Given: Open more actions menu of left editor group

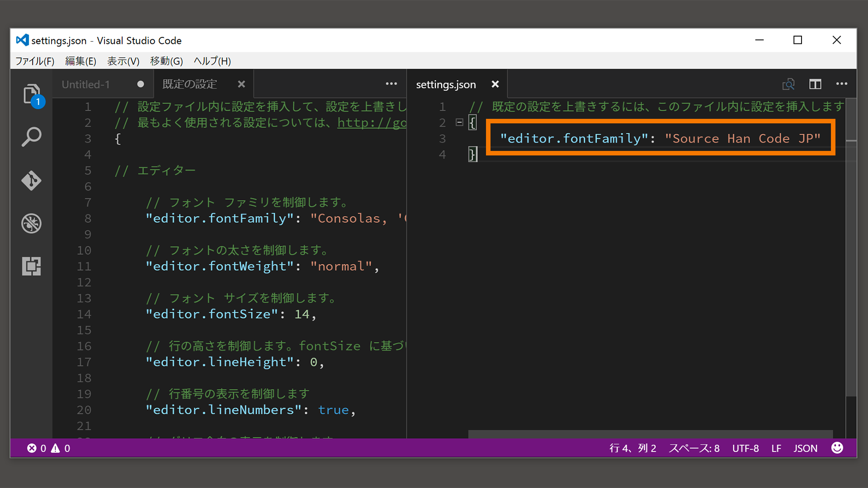Looking at the screenshot, I should coord(391,84).
